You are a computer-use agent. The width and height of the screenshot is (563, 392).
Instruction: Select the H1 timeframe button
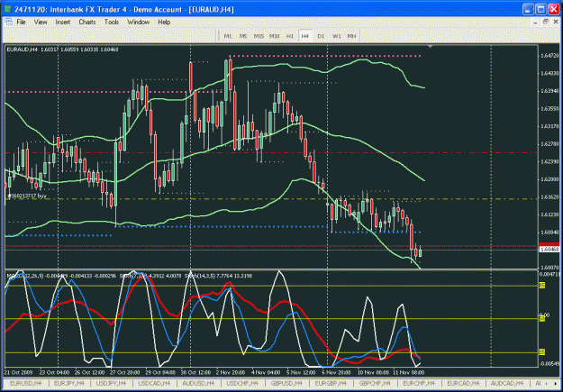pyautogui.click(x=290, y=36)
